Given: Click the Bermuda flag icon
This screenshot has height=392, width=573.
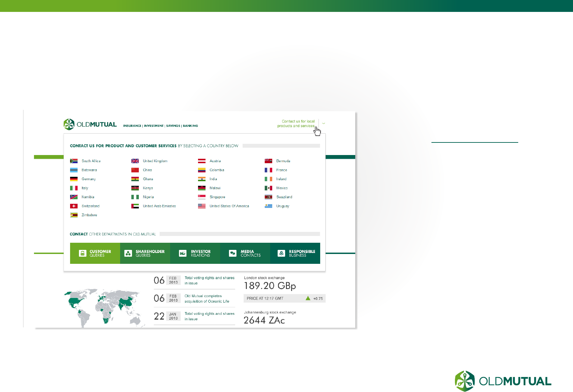Looking at the screenshot, I should coord(268,161).
